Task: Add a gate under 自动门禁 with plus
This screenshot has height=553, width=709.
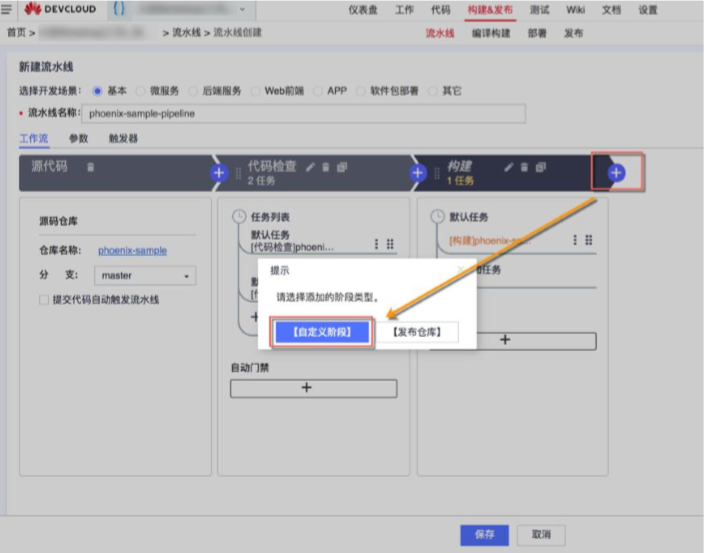Action: point(313,388)
